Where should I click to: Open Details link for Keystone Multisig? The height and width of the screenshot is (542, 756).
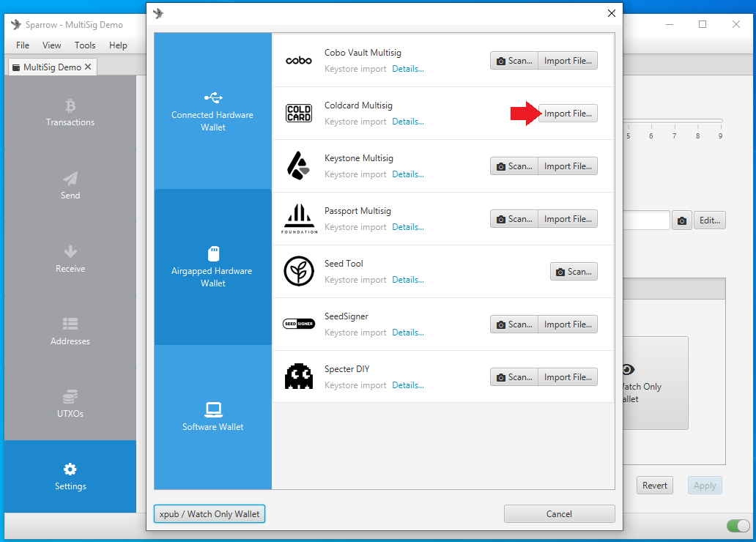click(408, 174)
